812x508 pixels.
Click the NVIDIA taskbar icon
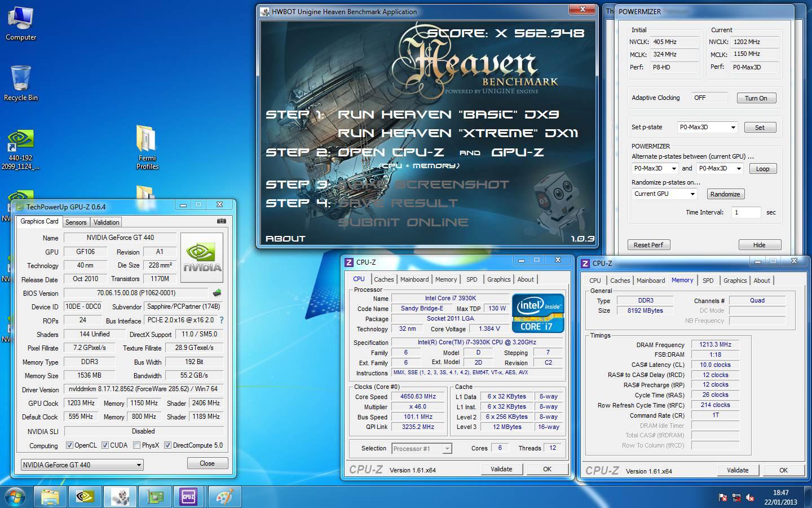(x=85, y=497)
